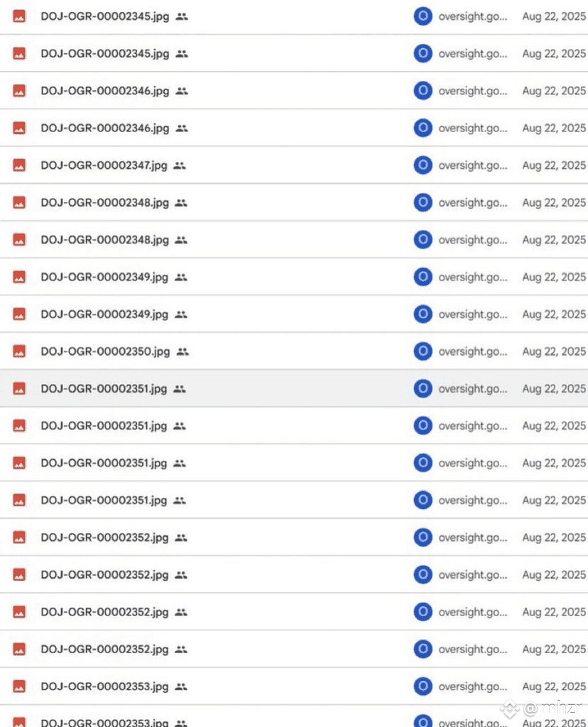Open the file DOJ-OGR-00002350.jpg
This screenshot has height=727, width=588.
point(105,351)
